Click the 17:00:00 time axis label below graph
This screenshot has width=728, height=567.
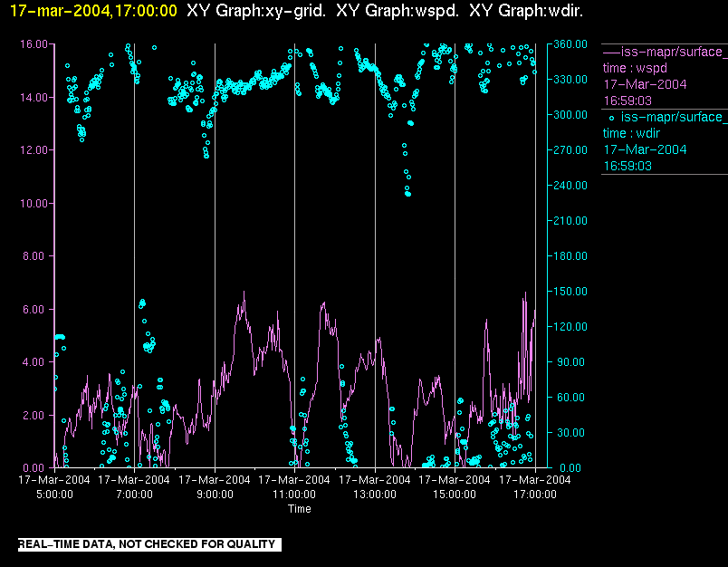pyautogui.click(x=535, y=495)
